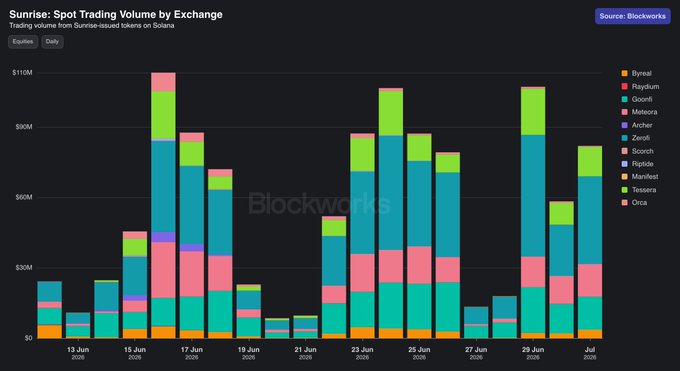Click the $60M y-axis label
Image resolution: width=680 pixels, height=371 pixels.
tap(23, 197)
